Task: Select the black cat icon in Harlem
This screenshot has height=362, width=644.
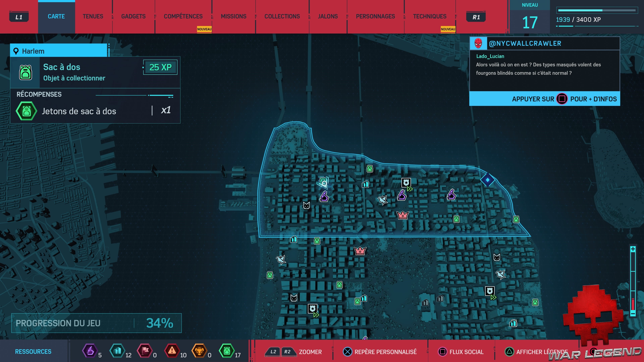Action: click(x=306, y=205)
